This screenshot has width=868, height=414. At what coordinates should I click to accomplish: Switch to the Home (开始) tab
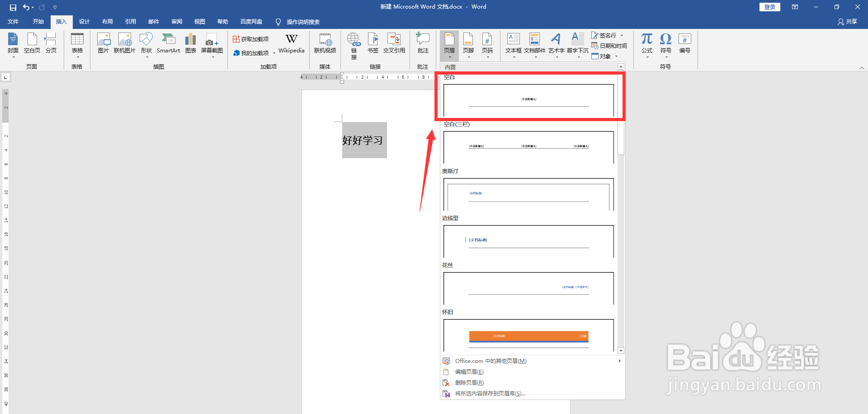coord(38,22)
